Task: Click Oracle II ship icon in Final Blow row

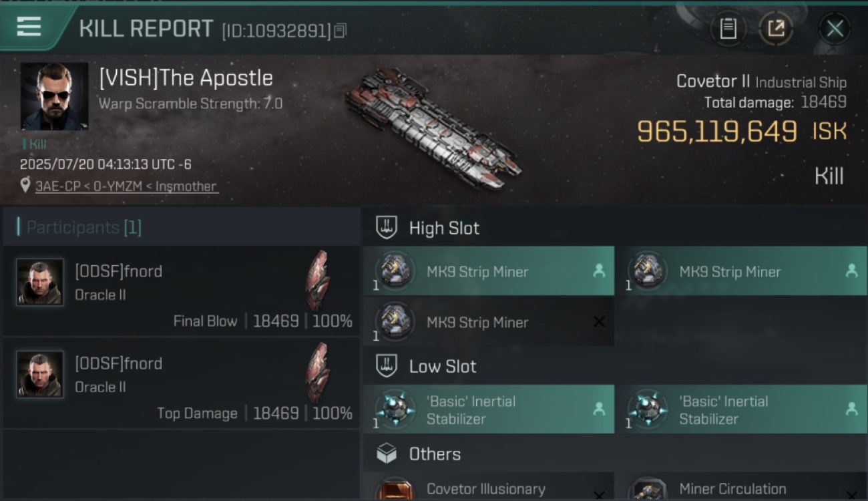Action: [318, 281]
